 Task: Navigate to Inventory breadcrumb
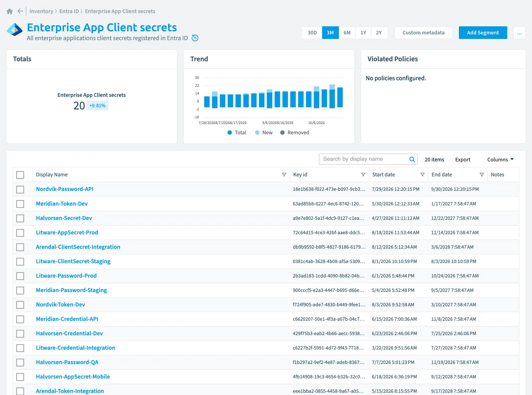(x=41, y=11)
